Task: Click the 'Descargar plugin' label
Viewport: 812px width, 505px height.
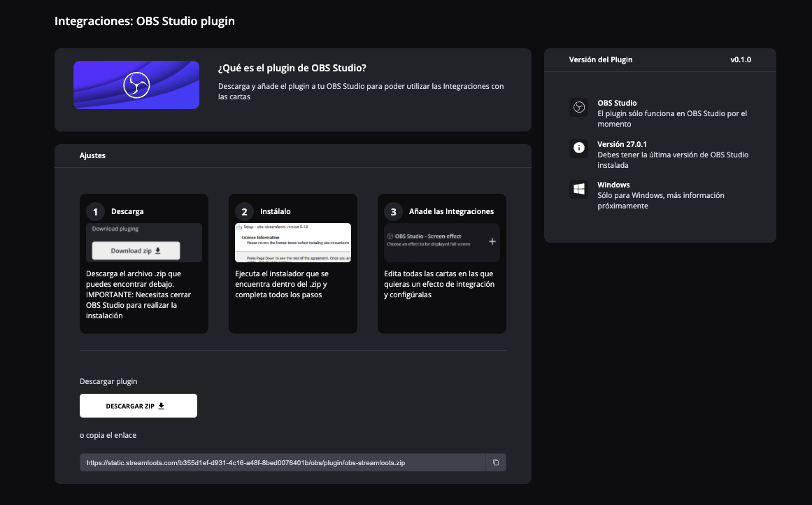Action: pyautogui.click(x=108, y=381)
